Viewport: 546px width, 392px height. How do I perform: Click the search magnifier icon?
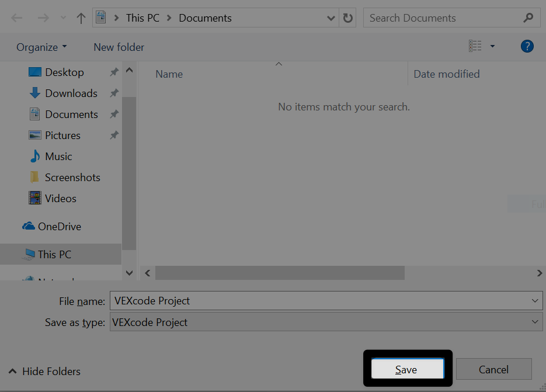(528, 18)
